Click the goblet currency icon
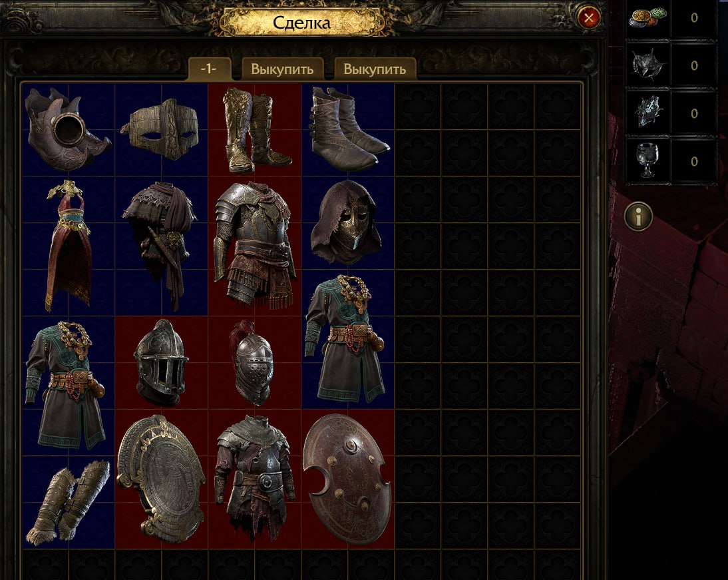 coord(647,160)
